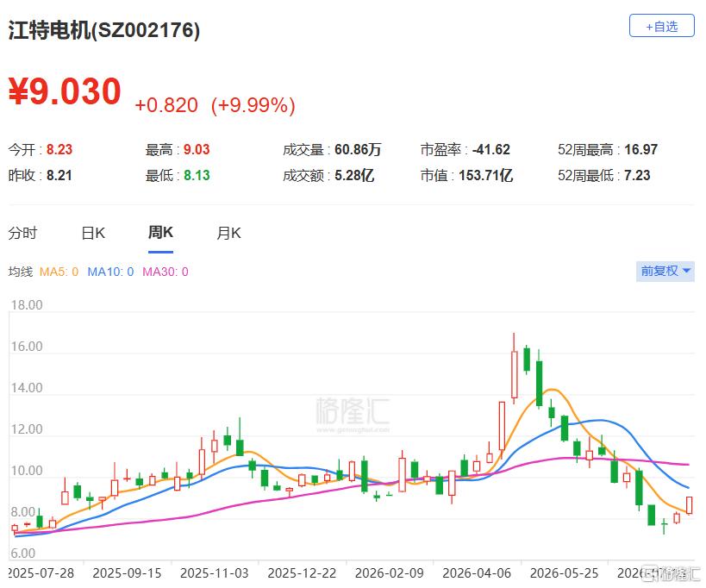Screen dimensions: 706x588
Task: Select the 周K chart tab
Action: 160,232
